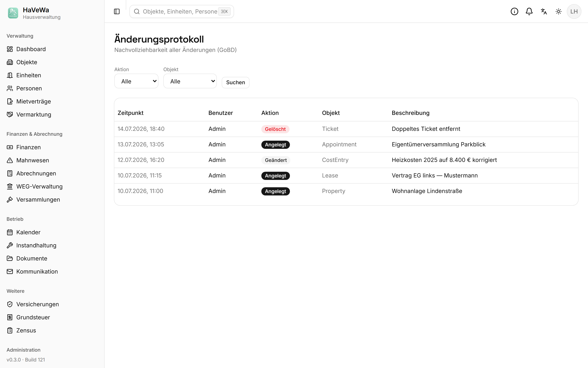Click the Objekte building icon
Image resolution: width=588 pixels, height=368 pixels.
point(10,62)
